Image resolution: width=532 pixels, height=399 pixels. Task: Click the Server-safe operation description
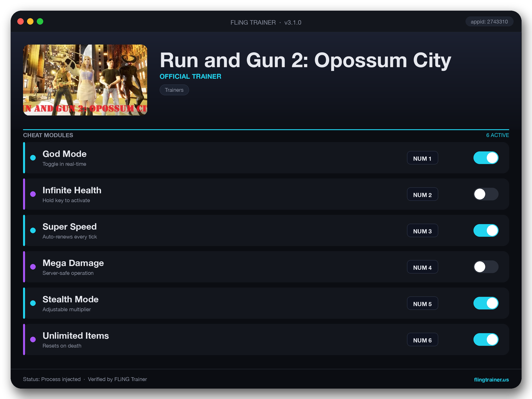click(68, 273)
